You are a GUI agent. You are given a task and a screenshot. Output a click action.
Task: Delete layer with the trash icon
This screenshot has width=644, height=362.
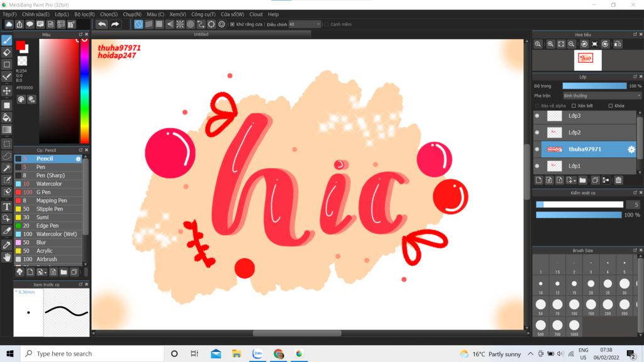click(619, 180)
